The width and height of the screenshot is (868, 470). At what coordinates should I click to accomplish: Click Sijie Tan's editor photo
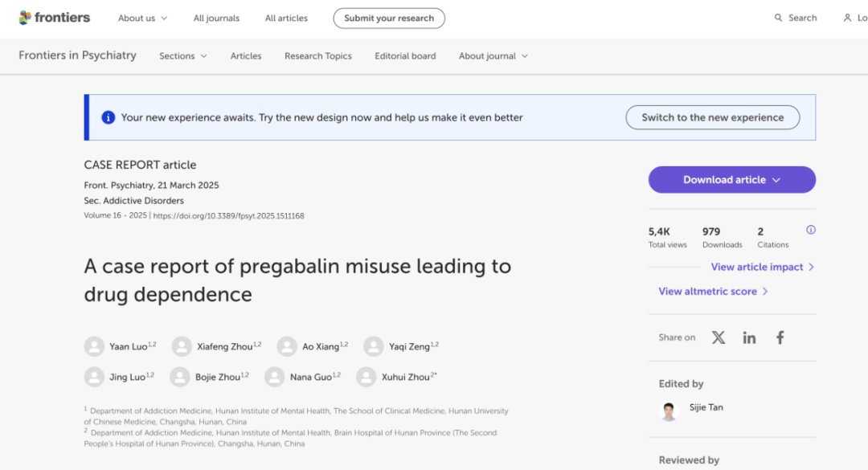point(669,411)
